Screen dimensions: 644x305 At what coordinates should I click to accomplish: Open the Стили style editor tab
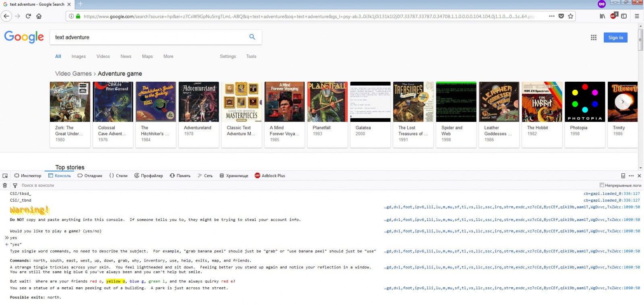click(118, 176)
